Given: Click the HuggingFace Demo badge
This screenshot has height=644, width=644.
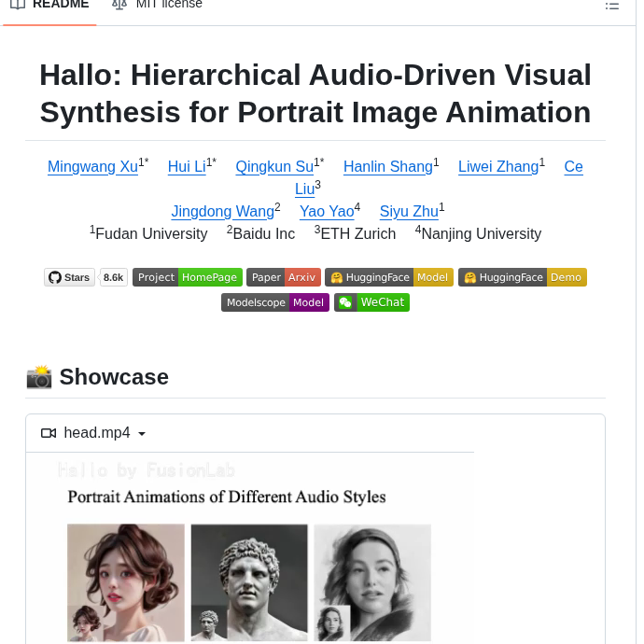Looking at the screenshot, I should (x=523, y=277).
